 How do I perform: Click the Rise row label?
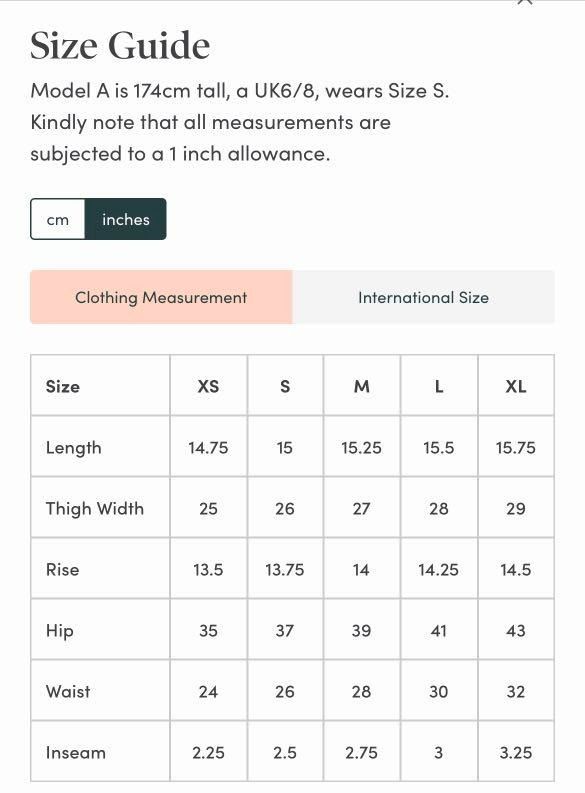pyautogui.click(x=63, y=569)
